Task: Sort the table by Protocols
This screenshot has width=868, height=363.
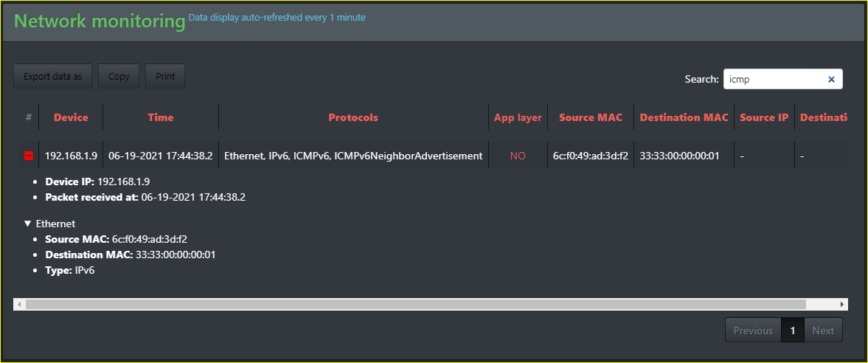Action: click(x=353, y=117)
